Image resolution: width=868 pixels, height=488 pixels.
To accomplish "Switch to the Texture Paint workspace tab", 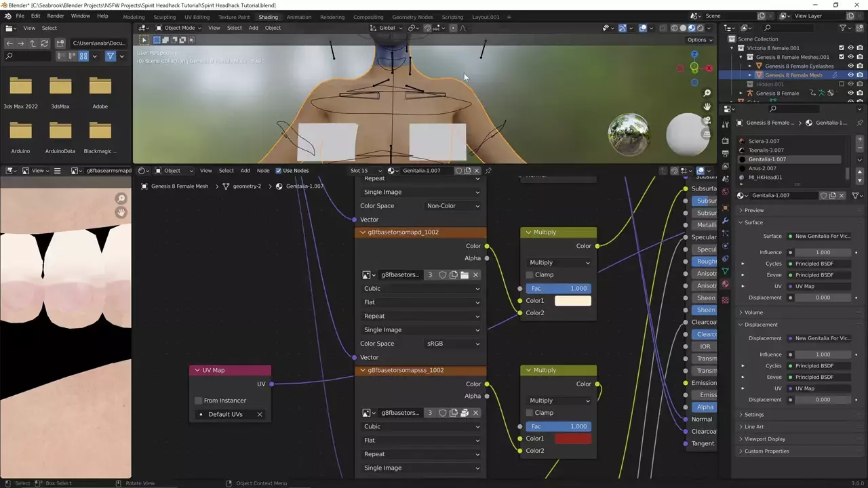I will click(233, 17).
